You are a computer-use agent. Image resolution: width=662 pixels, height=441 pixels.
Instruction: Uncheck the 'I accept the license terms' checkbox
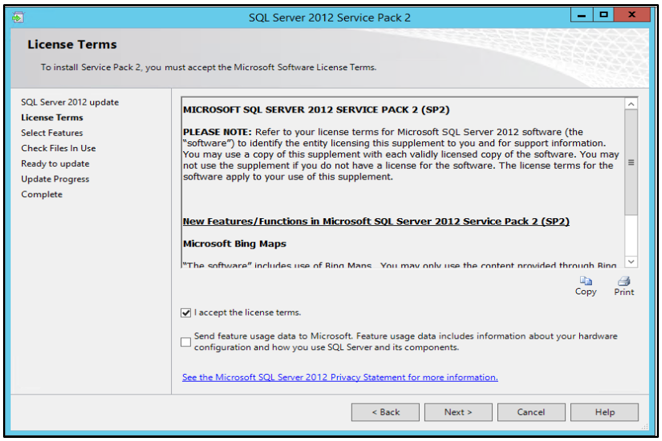[186, 313]
